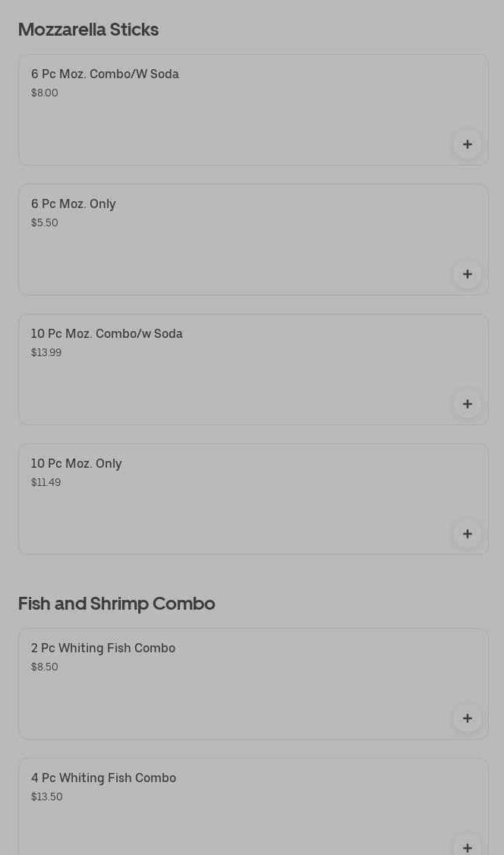Add 10 Pc Moz. Combo/w Soda with plus
The width and height of the screenshot is (504, 855).
click(467, 404)
